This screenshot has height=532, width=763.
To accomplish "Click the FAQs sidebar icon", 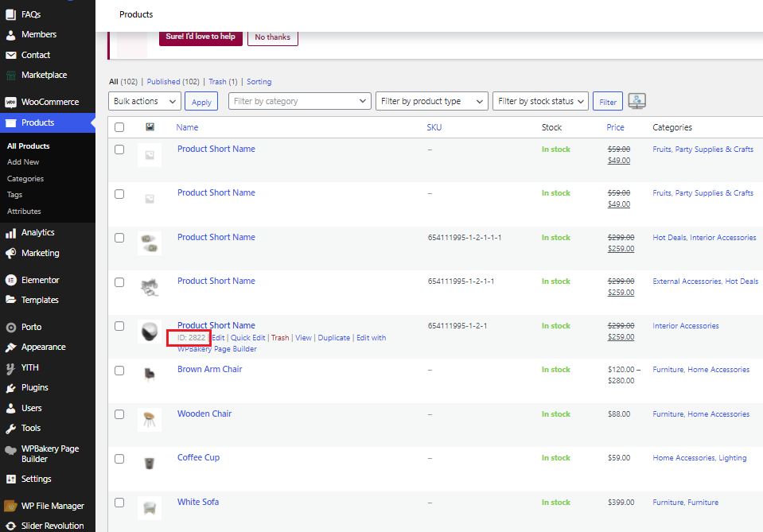I will (x=10, y=14).
